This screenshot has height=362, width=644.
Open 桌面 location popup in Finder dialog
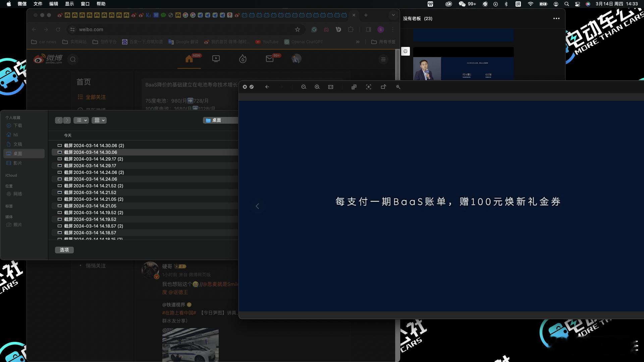click(220, 120)
